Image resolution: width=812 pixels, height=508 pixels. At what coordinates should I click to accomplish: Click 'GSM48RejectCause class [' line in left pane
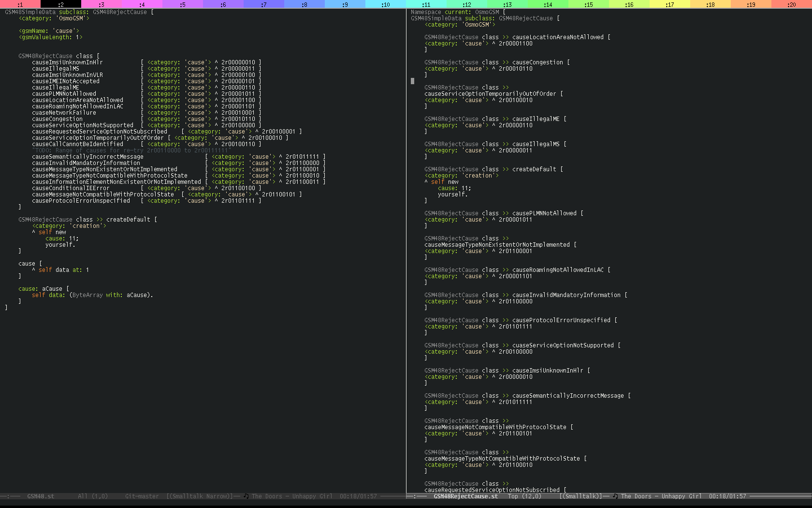(x=59, y=56)
